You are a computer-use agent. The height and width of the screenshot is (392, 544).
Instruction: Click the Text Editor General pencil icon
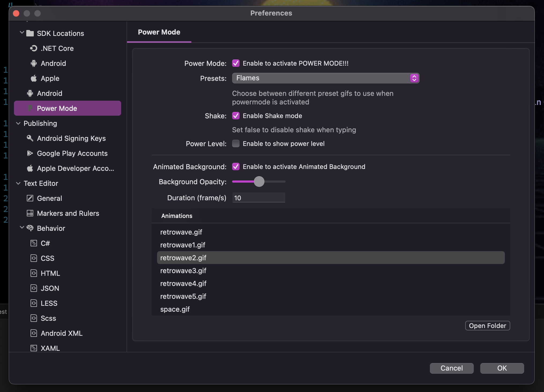click(x=30, y=198)
